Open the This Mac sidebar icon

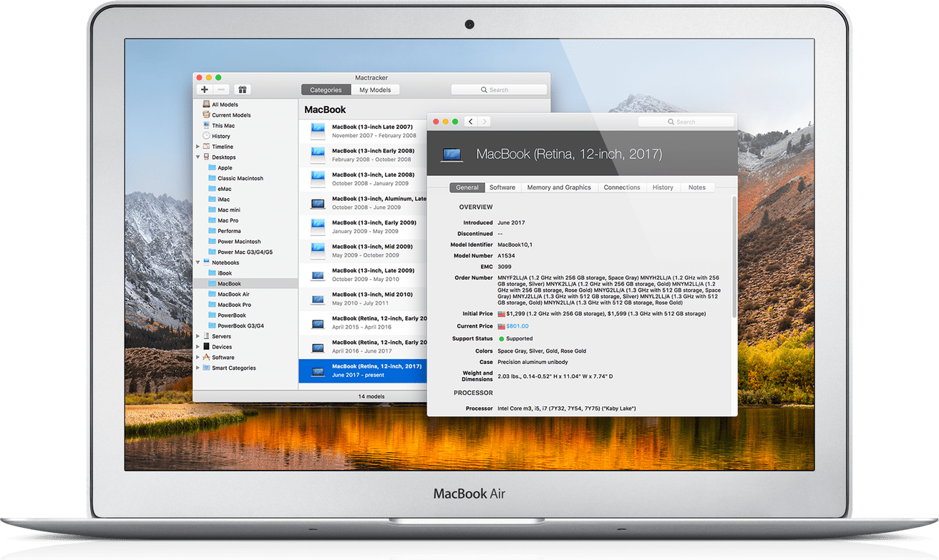pos(206,125)
